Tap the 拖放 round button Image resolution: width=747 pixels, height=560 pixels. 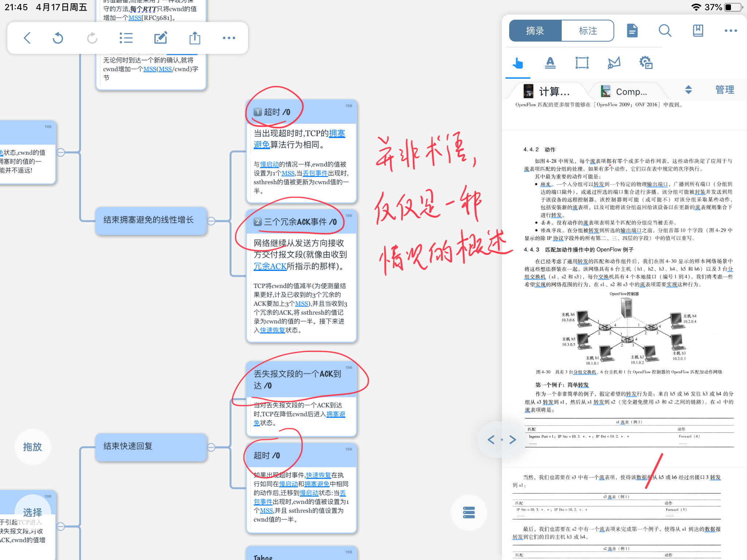(x=32, y=447)
